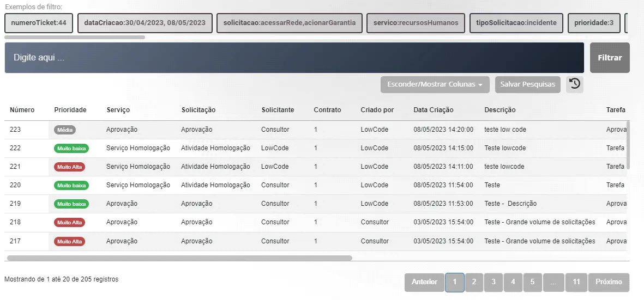Click the date 08/05/2023 14:20:00
This screenshot has height=300, width=644.
click(x=443, y=130)
